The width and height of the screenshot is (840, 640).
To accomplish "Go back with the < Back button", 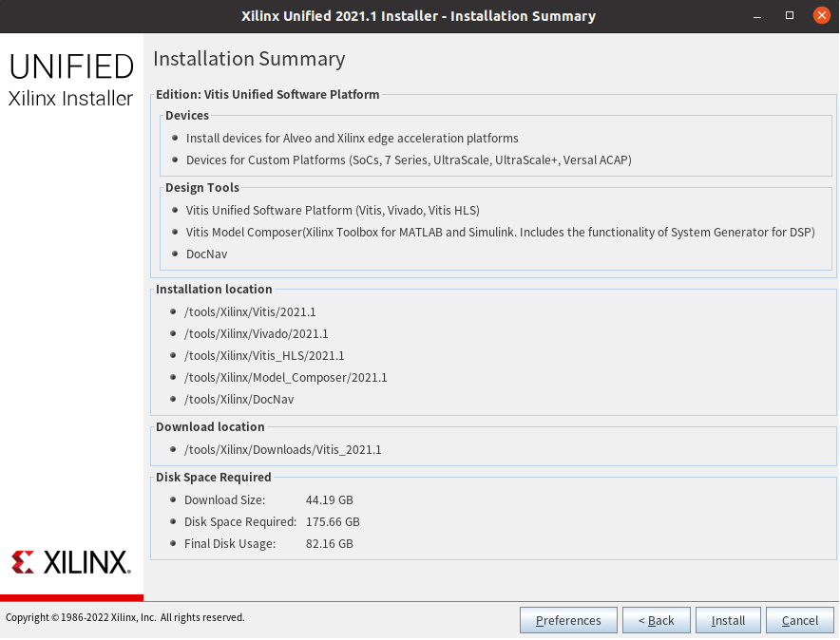I will point(657,620).
